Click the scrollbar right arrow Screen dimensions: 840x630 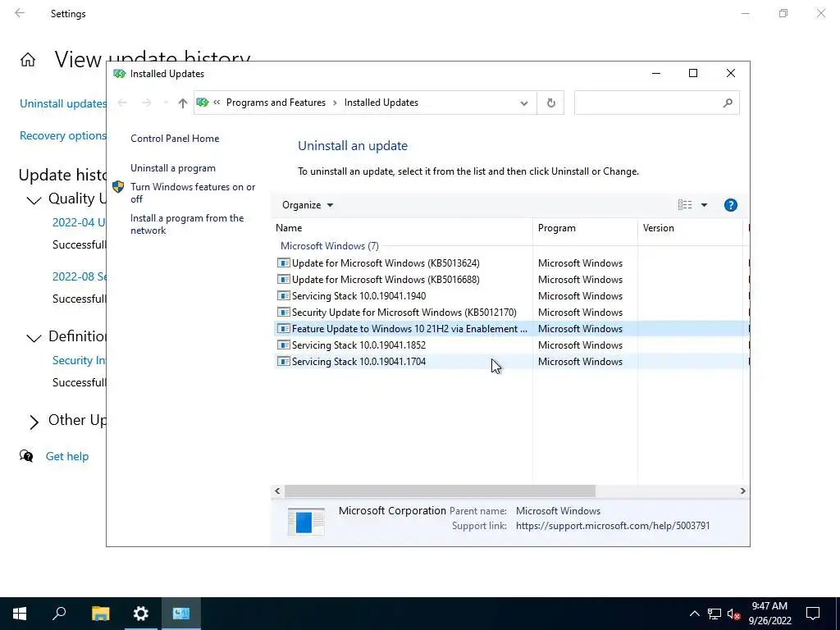point(742,491)
